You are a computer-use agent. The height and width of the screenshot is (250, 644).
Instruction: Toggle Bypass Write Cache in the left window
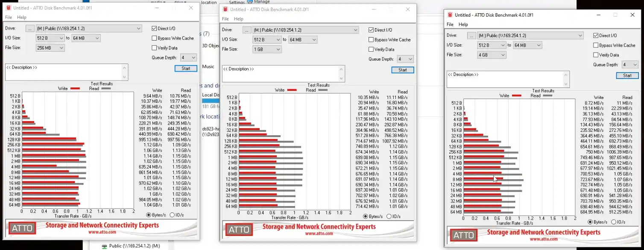(154, 38)
